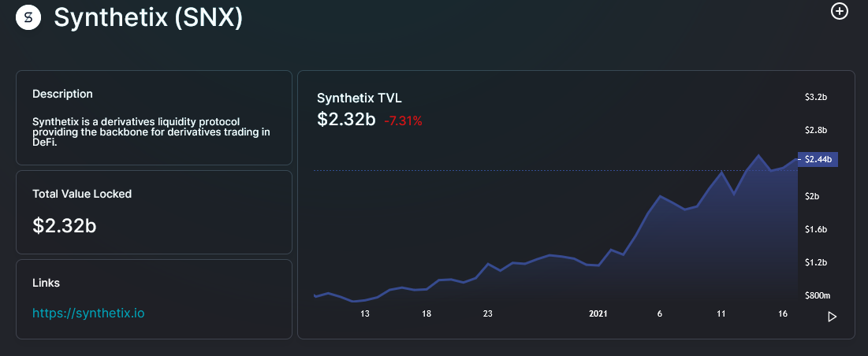
Task: Click the $2b y-axis label
Action: pos(812,196)
